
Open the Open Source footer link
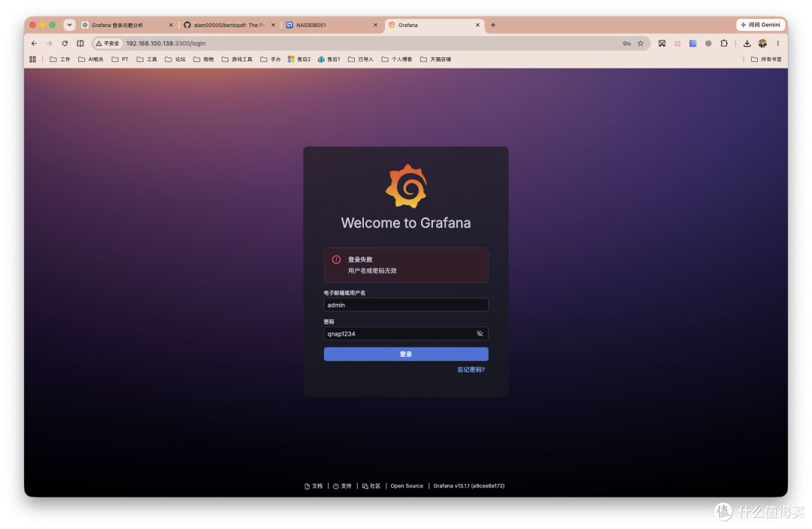[x=407, y=486]
